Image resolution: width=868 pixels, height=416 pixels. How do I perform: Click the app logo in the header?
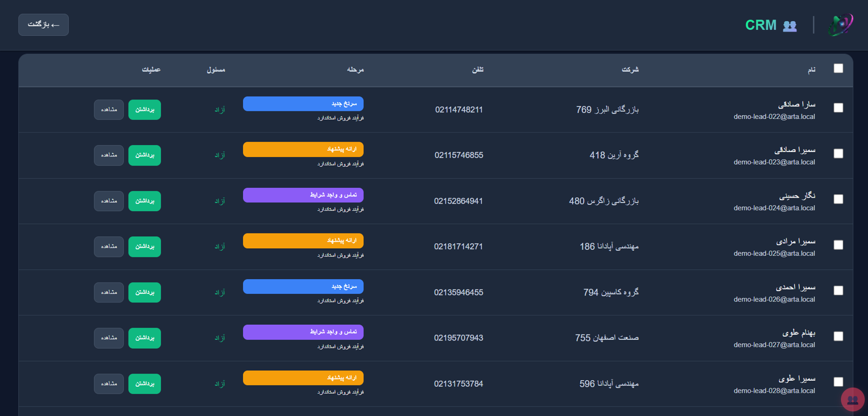point(840,24)
